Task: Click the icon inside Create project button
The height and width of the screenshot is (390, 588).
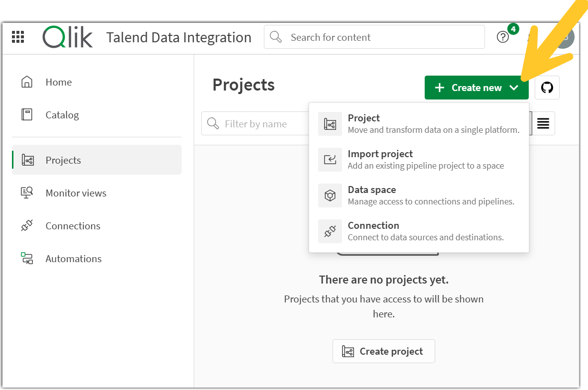Action: [x=348, y=351]
